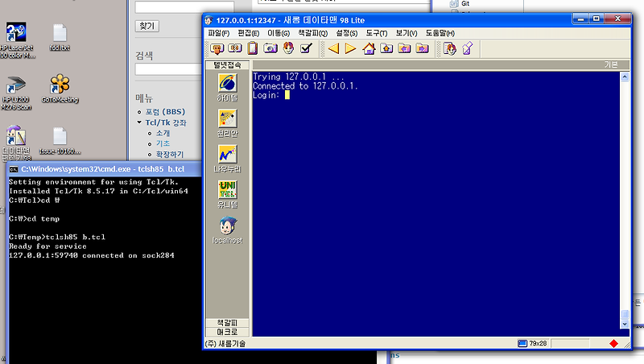Click the home toolbar icon
Screen dimensions: 644x364
[x=369, y=48]
